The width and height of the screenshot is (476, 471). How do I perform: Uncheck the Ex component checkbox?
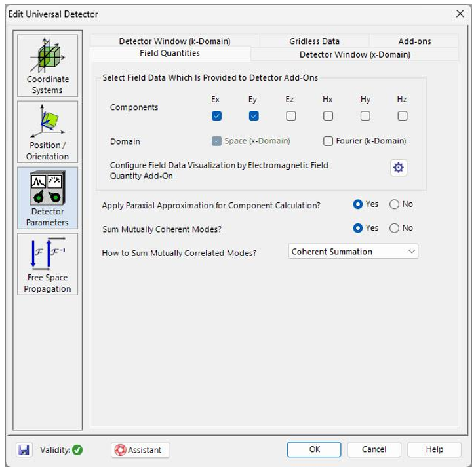216,116
